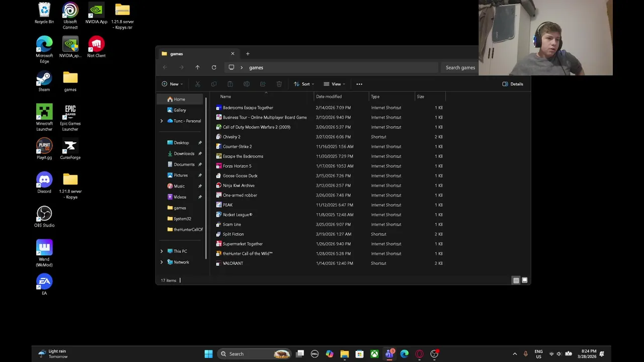Screen dimensions: 644x362
Task: Select the Forza Horizon 5 shortcut
Action: [237, 166]
